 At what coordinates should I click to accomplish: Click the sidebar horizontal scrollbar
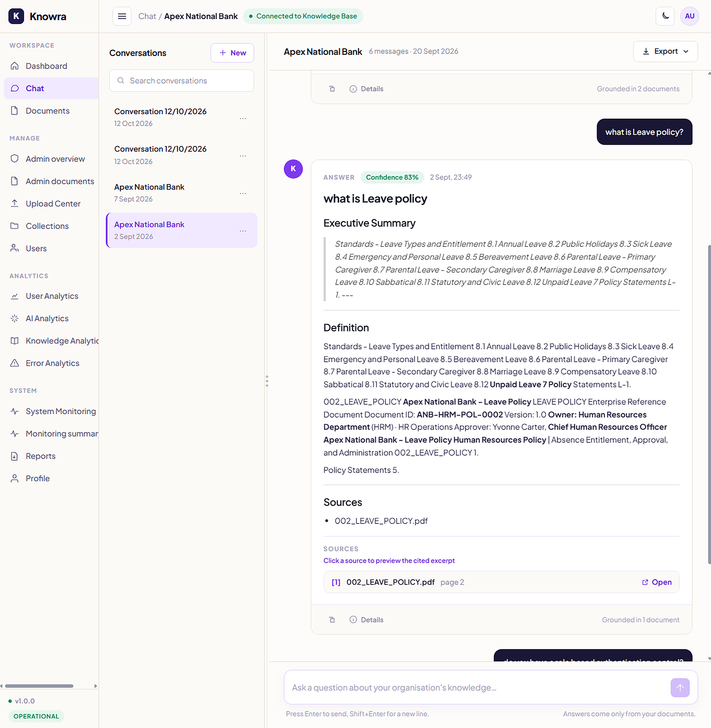[x=39, y=686]
